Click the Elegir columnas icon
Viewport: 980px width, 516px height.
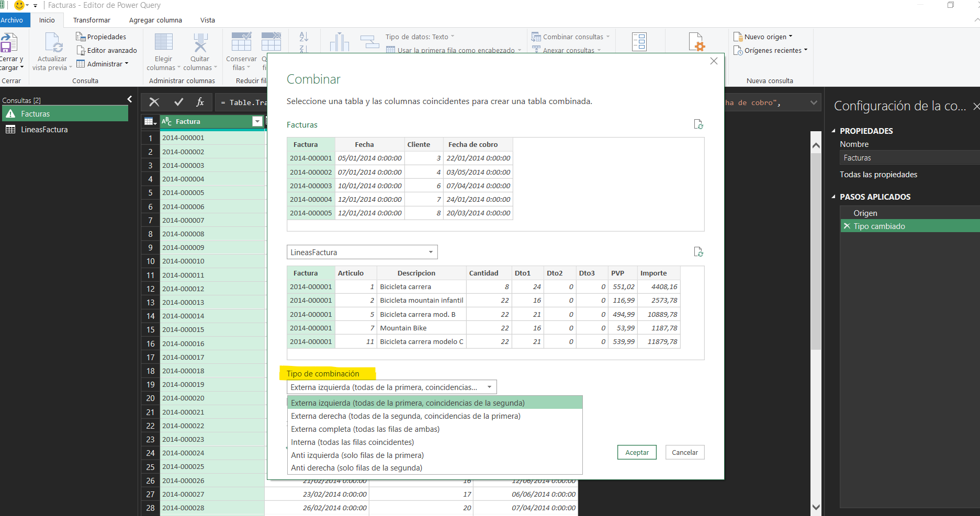(x=163, y=42)
